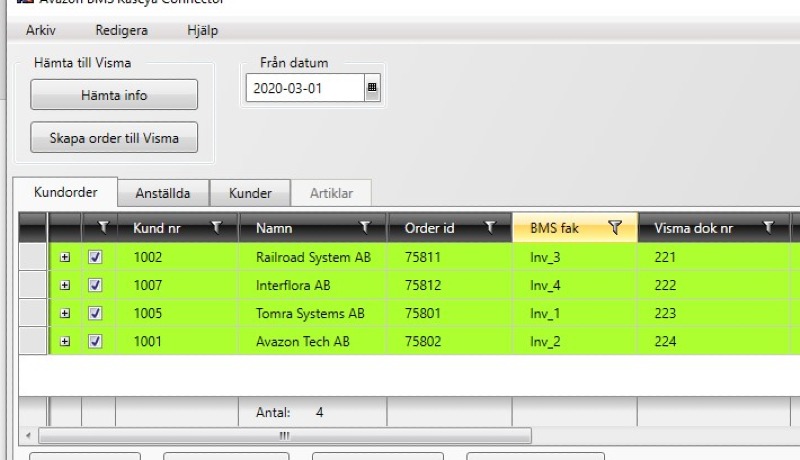Viewport: 800px width, 460px height.
Task: Select the row header for Railroad System AB
Action: (33, 257)
